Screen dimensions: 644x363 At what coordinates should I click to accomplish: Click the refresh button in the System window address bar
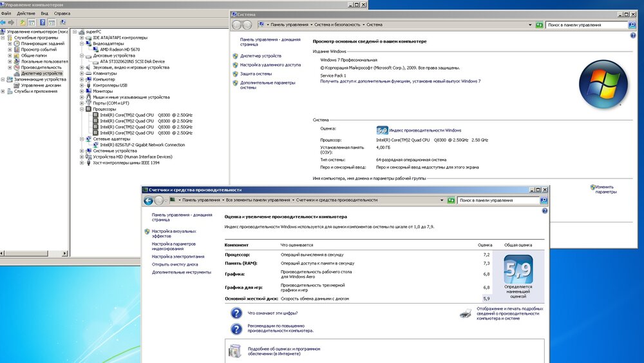539,25
